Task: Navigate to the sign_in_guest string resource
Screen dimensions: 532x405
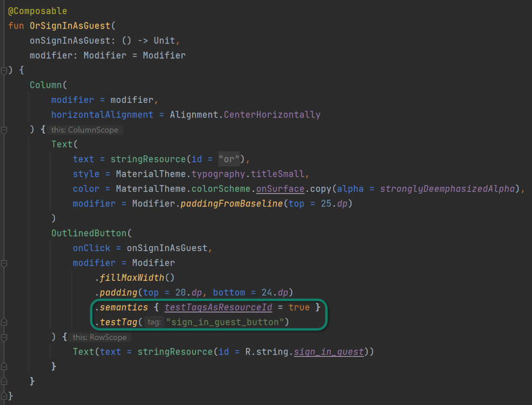Action: coord(329,351)
